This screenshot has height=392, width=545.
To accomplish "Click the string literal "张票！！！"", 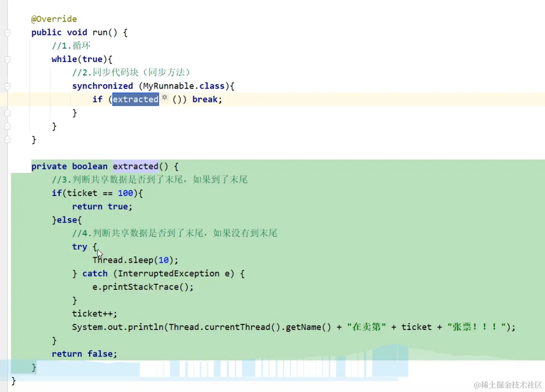I will [x=476, y=327].
